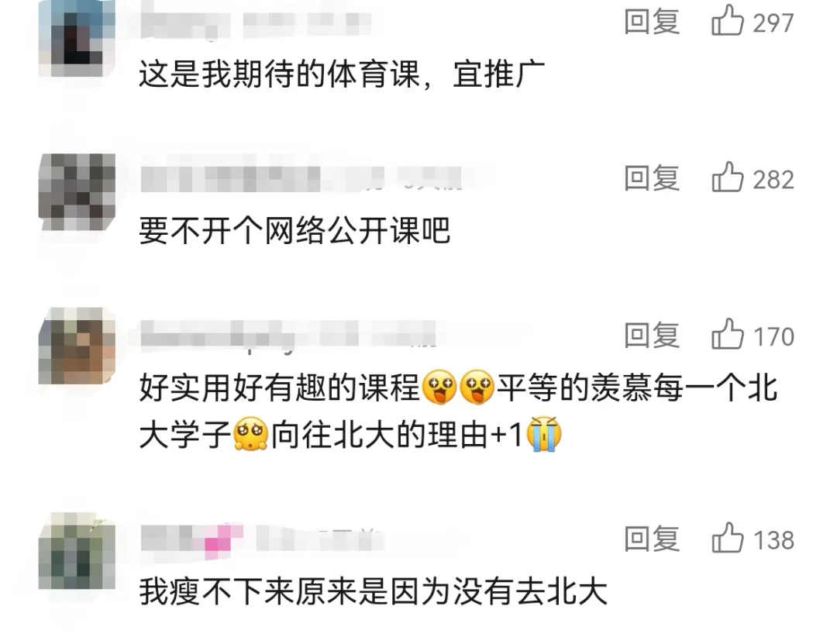This screenshot has width=837, height=644.
Task: Like the comment with 297 likes
Action: tap(727, 22)
